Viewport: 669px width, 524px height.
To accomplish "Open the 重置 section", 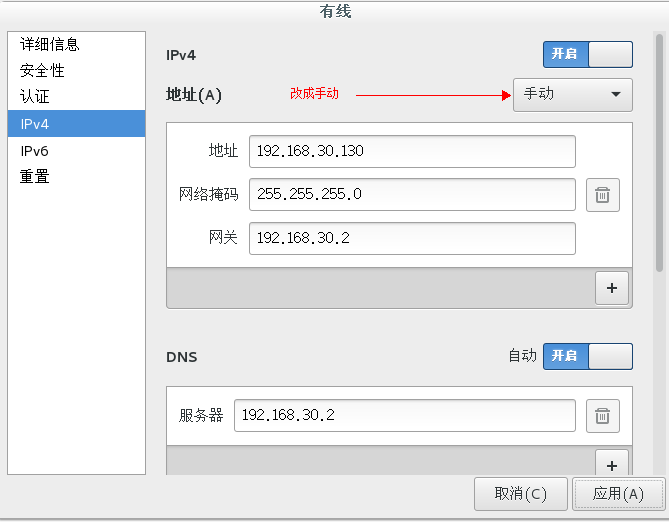I will tap(35, 176).
